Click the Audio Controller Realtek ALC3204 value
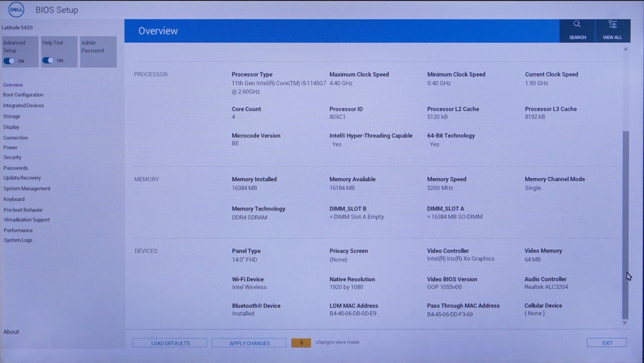The width and height of the screenshot is (644, 363). coord(546,287)
